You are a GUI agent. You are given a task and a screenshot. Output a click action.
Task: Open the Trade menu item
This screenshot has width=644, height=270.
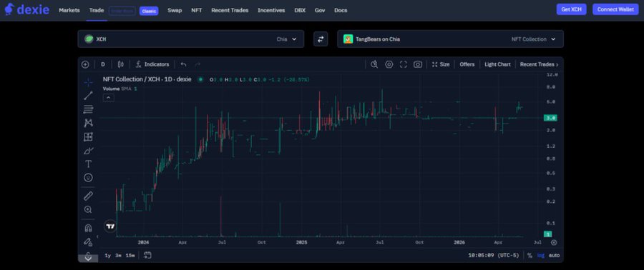97,10
